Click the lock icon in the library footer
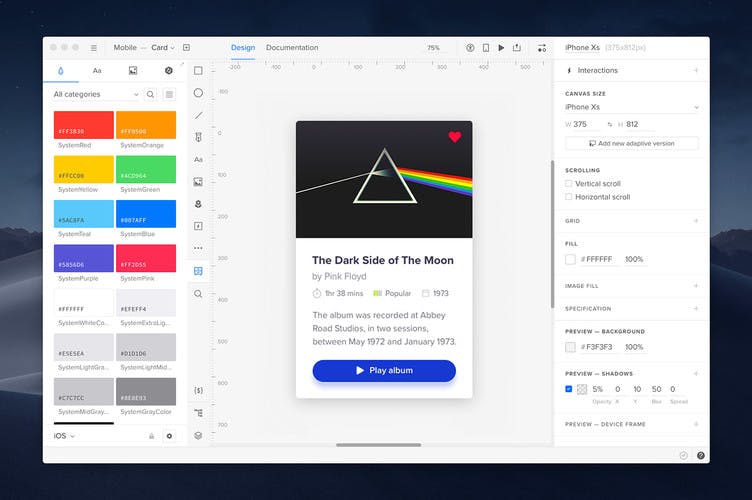 coord(152,436)
